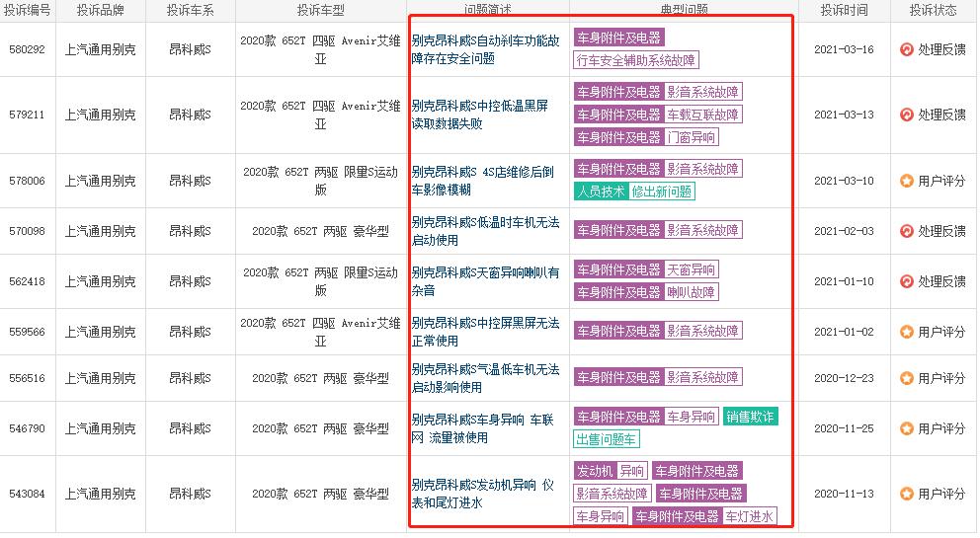Click date 2020-11-13
The height and width of the screenshot is (538, 980).
(x=844, y=494)
